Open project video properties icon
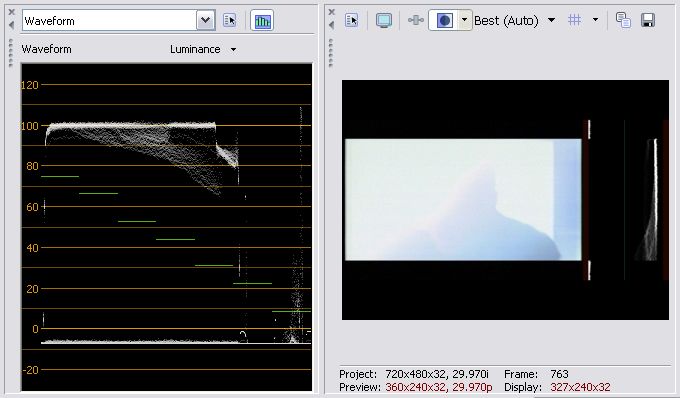 click(352, 20)
